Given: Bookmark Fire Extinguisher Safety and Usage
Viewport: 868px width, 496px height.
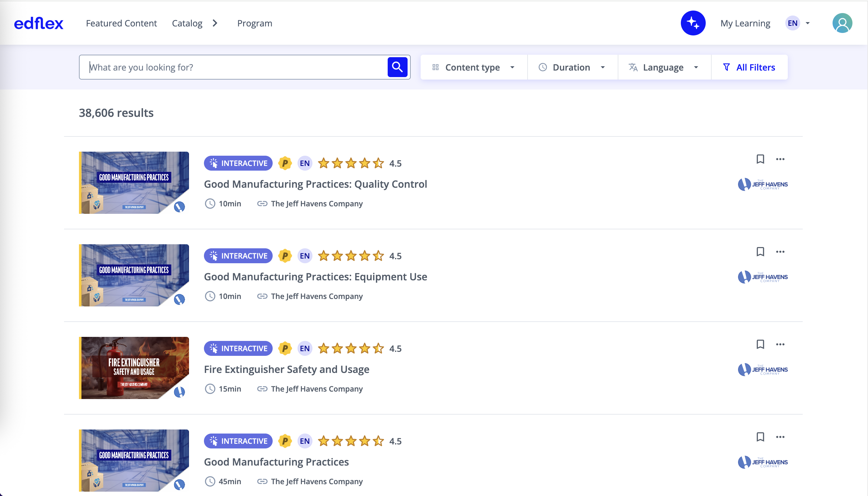Looking at the screenshot, I should pos(760,344).
